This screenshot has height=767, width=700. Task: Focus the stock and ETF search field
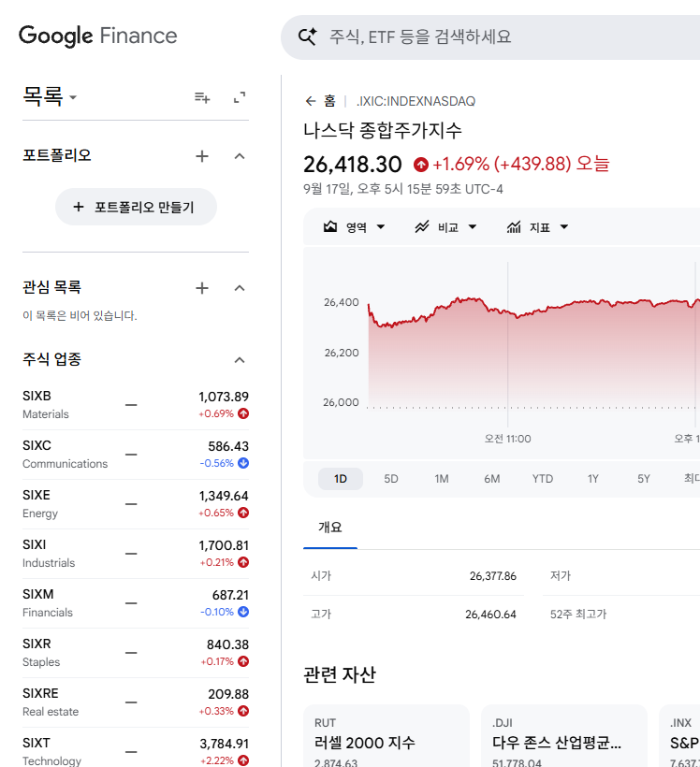pyautogui.click(x=490, y=37)
